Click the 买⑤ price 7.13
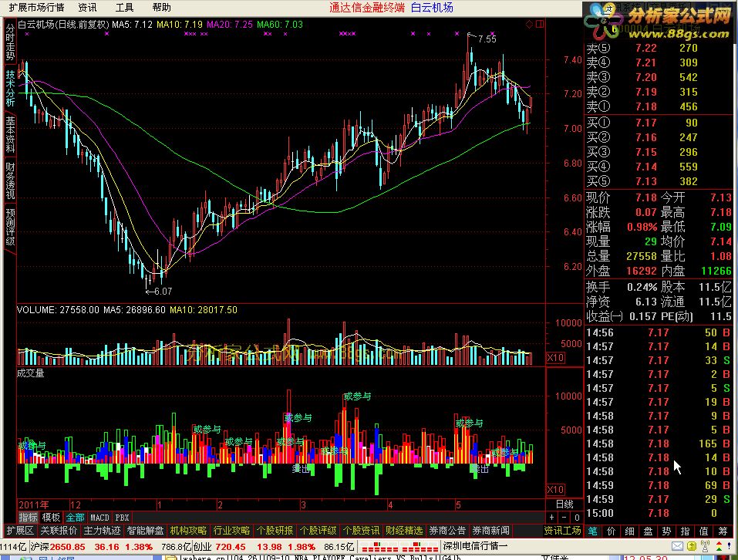The width and height of the screenshot is (738, 560). (645, 181)
